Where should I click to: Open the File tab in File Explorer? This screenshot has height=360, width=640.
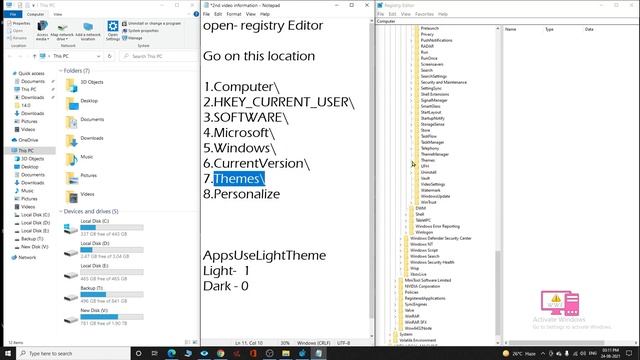click(13, 14)
